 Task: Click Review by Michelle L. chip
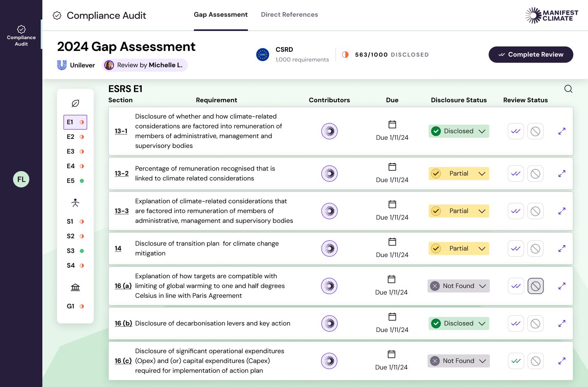(145, 65)
